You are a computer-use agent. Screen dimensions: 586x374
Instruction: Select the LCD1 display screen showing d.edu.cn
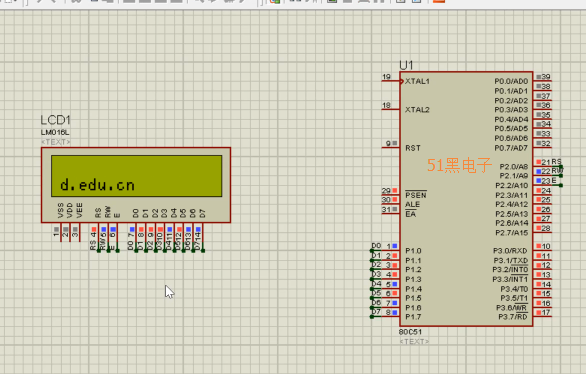(x=136, y=176)
